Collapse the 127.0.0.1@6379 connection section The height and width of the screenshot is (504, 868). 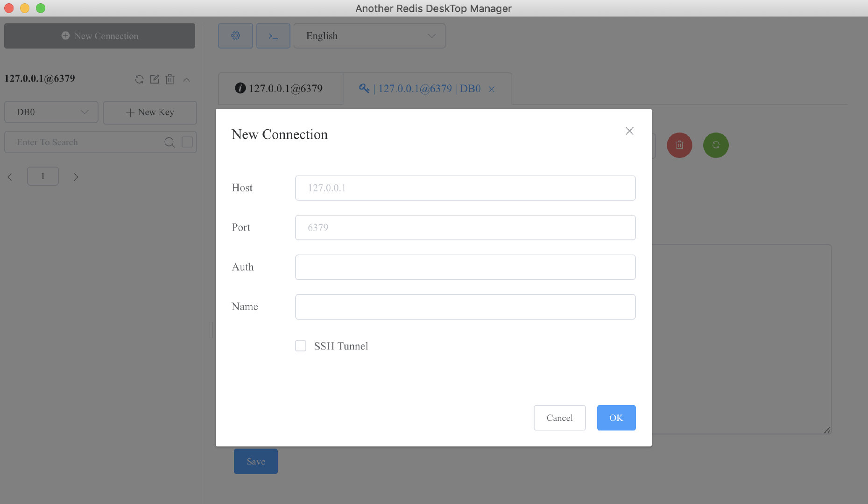[x=186, y=79]
